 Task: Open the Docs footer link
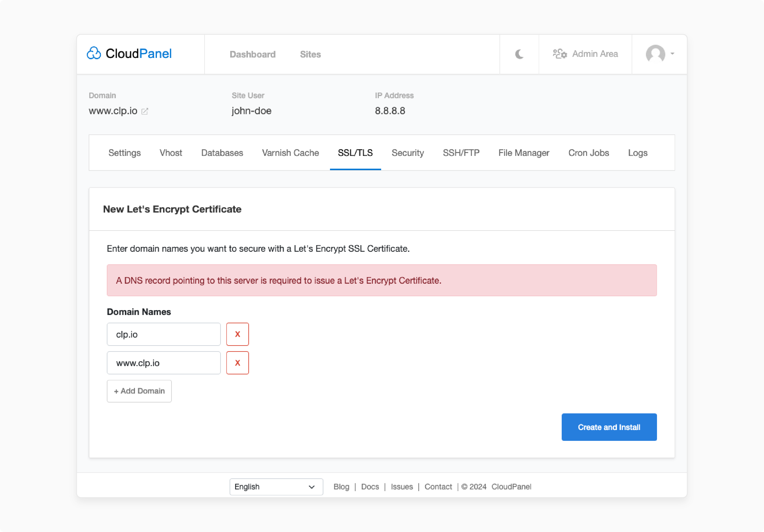pos(370,487)
